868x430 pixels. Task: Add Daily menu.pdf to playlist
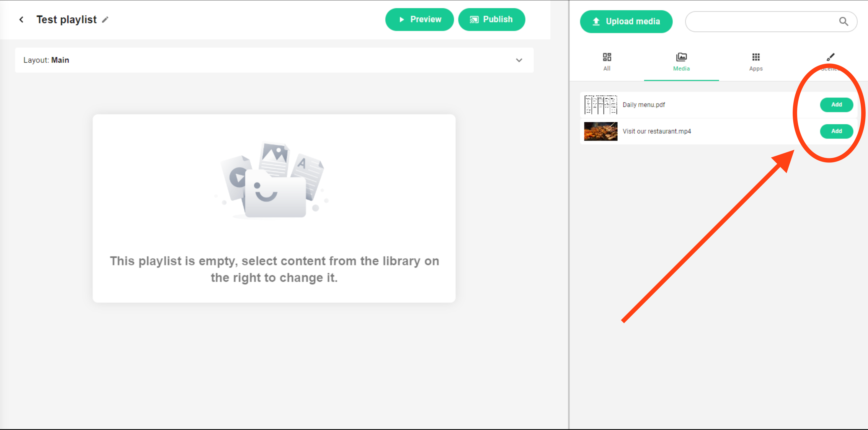(835, 104)
